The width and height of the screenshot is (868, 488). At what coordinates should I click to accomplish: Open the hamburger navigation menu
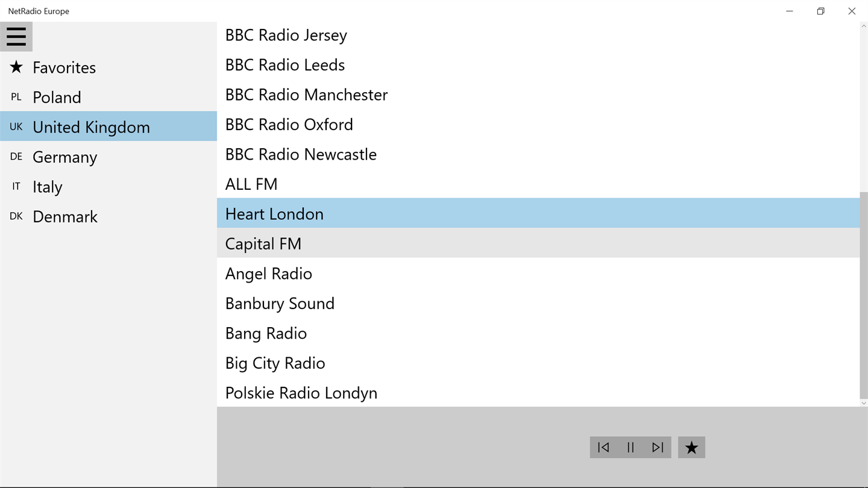16,37
